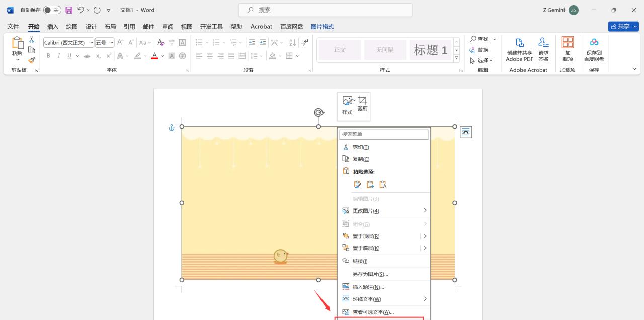Screen dimensions: 644x320
Task: Open the Insert ribbon tab
Action: click(x=53, y=27)
